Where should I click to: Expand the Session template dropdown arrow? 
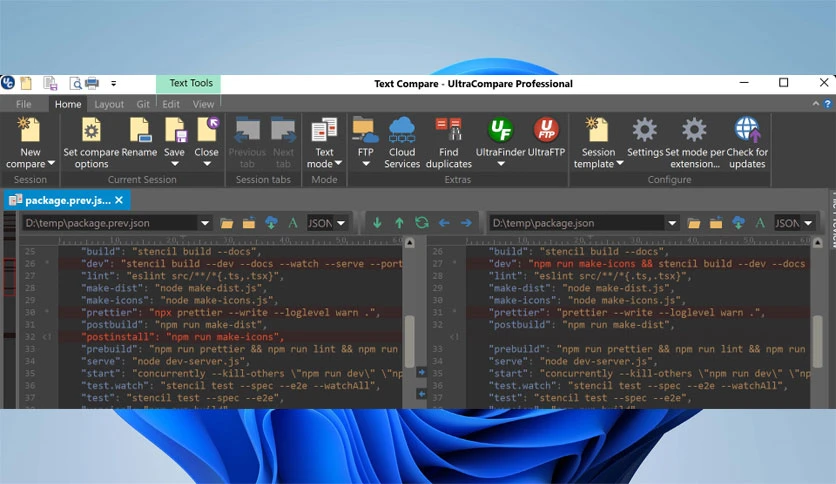coord(620,164)
